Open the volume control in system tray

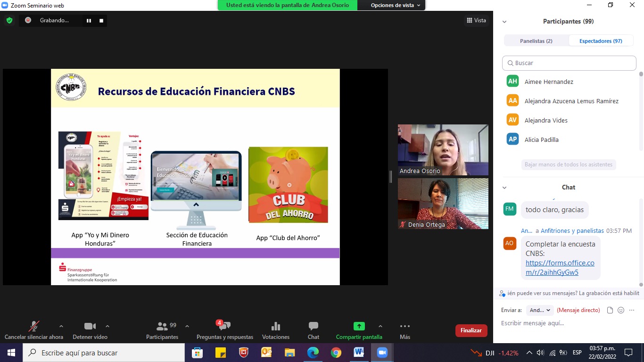(540, 353)
